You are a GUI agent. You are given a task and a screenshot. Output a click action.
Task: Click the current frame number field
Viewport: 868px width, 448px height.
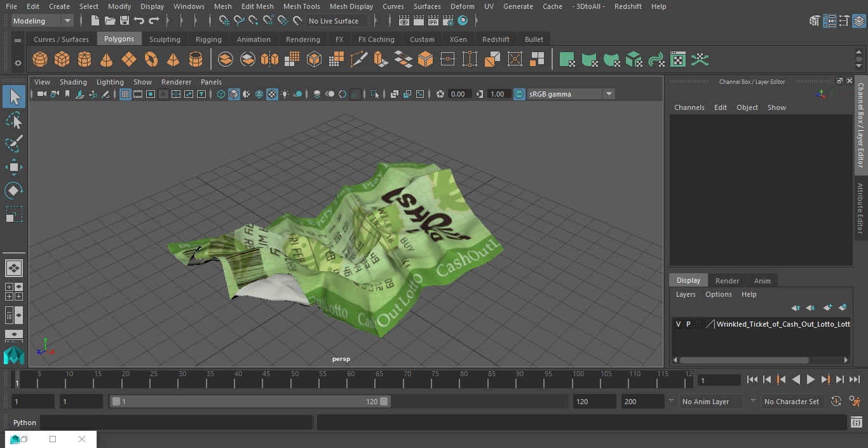(719, 380)
